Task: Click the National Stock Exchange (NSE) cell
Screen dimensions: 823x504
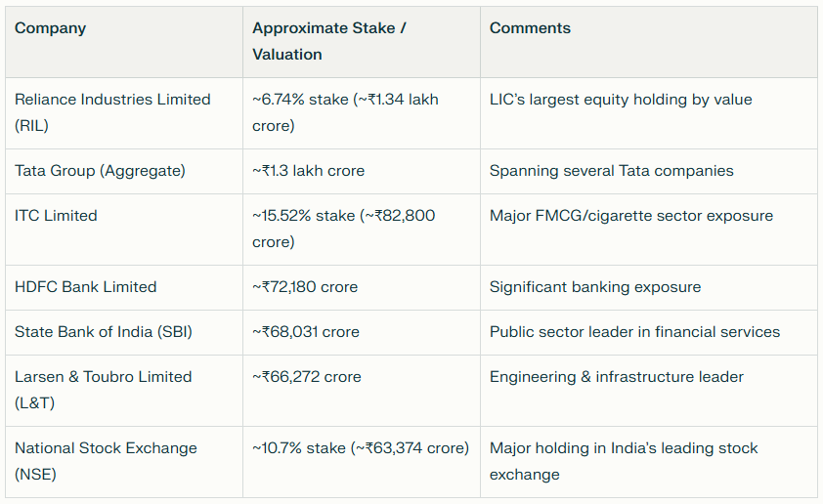Action: coord(106,461)
